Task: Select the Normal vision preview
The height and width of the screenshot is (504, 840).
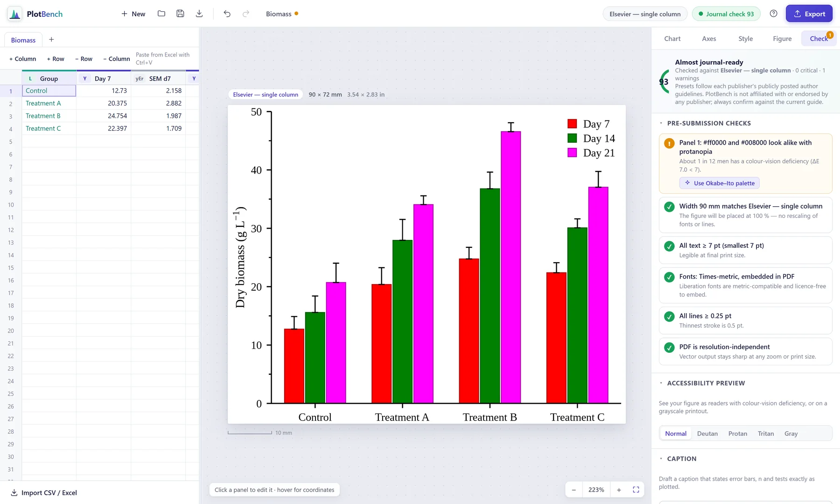Action: click(x=675, y=434)
